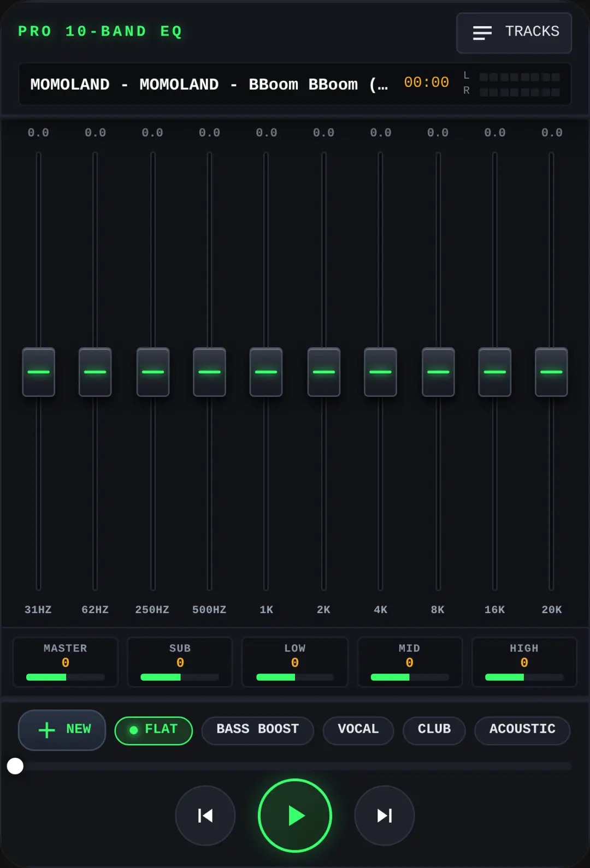Image resolution: width=590 pixels, height=868 pixels.
Task: Select the 2K band slider handle
Action: (324, 372)
